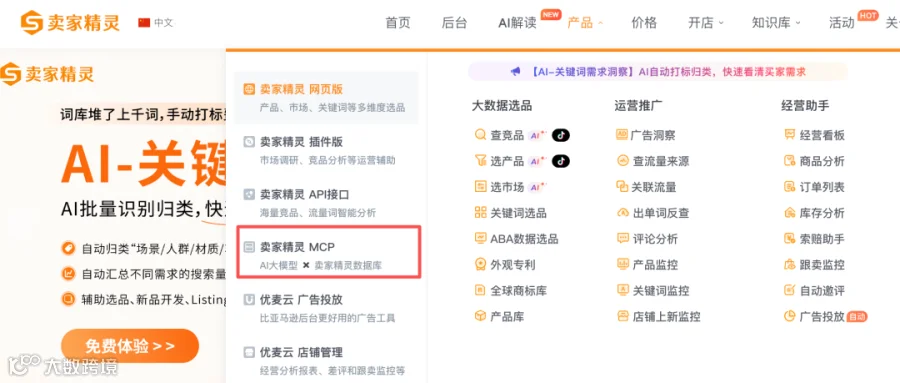
Task: Click the China flag language icon
Action: tap(144, 23)
